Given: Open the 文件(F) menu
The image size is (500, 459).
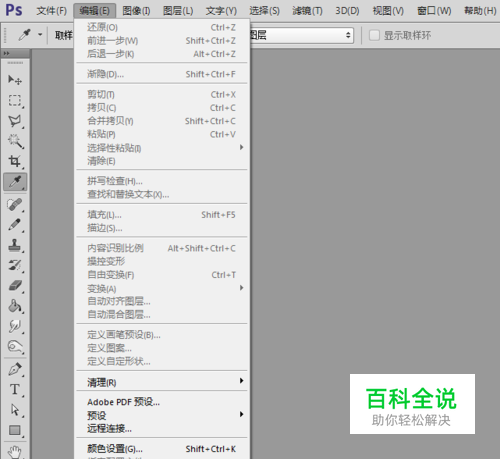Looking at the screenshot, I should 52,11.
